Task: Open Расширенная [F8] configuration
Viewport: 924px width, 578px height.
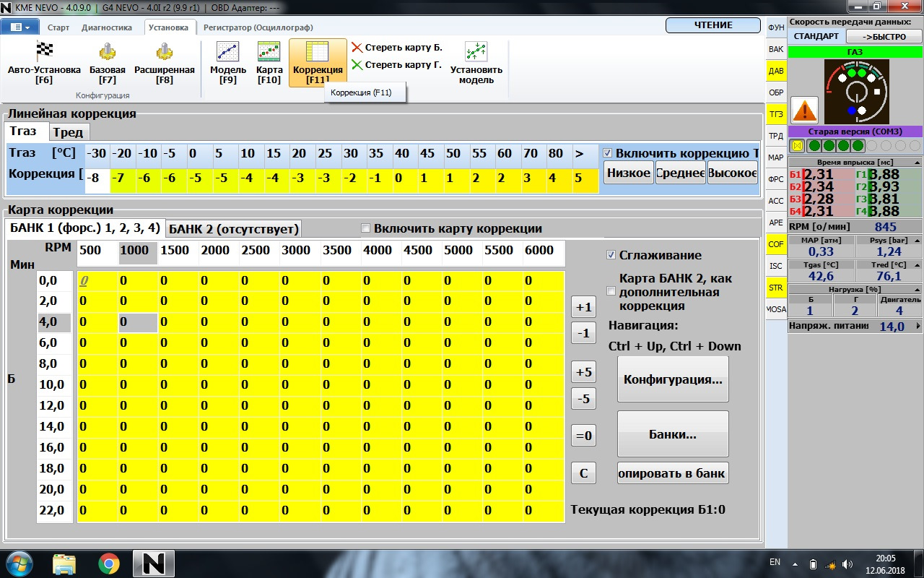Action: 164,62
